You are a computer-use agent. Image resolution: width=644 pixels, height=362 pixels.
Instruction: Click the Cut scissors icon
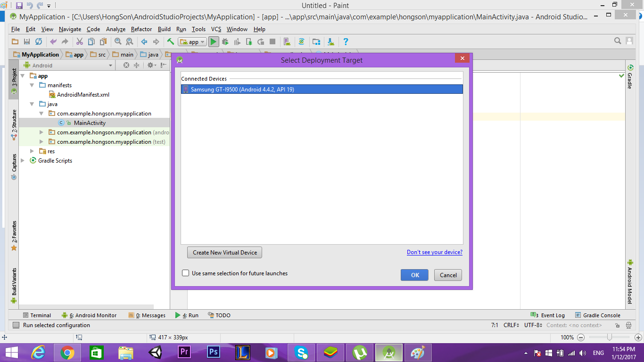click(x=80, y=42)
